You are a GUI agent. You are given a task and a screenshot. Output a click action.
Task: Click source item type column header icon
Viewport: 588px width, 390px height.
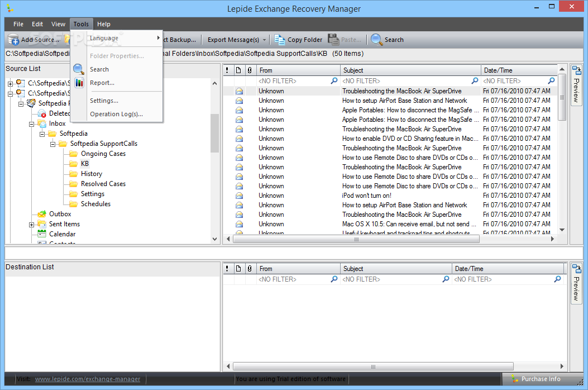click(x=238, y=70)
